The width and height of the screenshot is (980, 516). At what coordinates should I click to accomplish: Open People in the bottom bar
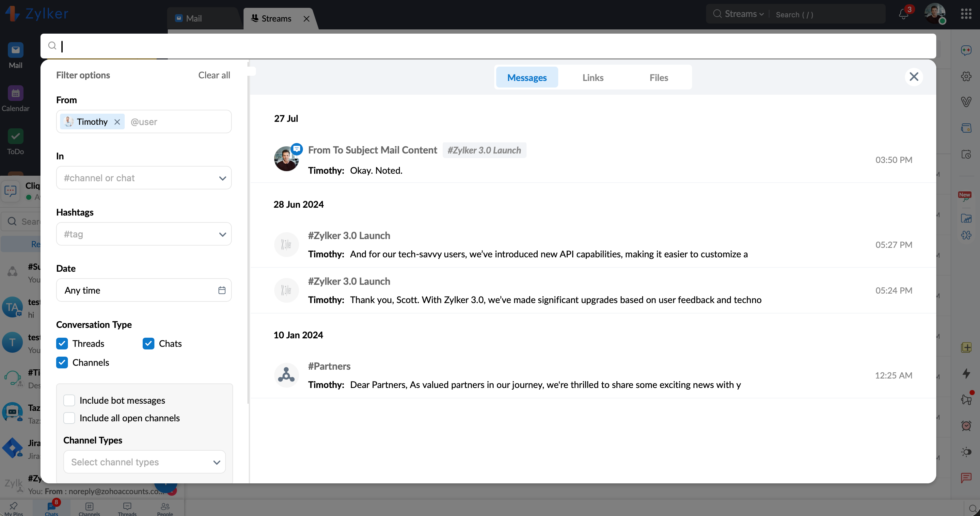tap(165, 508)
